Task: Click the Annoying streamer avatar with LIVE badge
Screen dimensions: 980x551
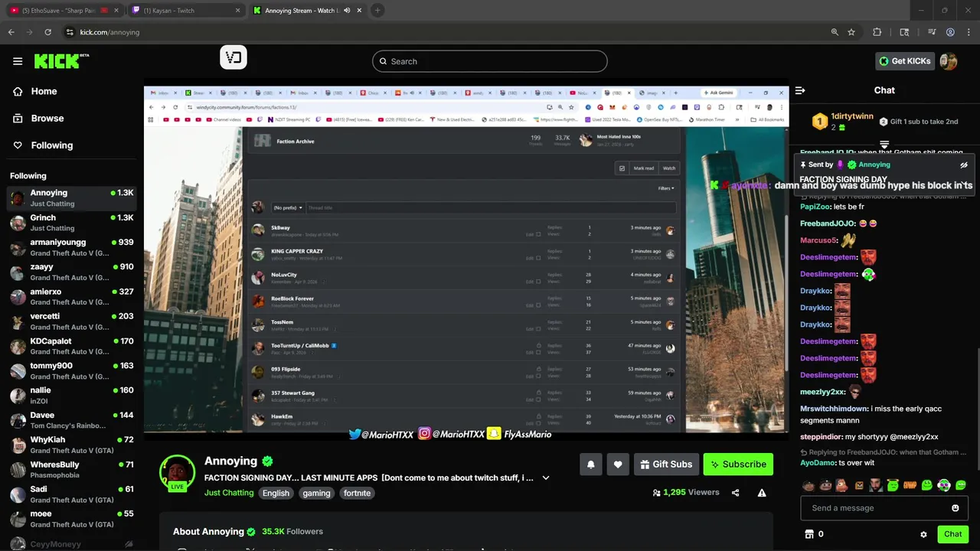Action: pyautogui.click(x=177, y=473)
